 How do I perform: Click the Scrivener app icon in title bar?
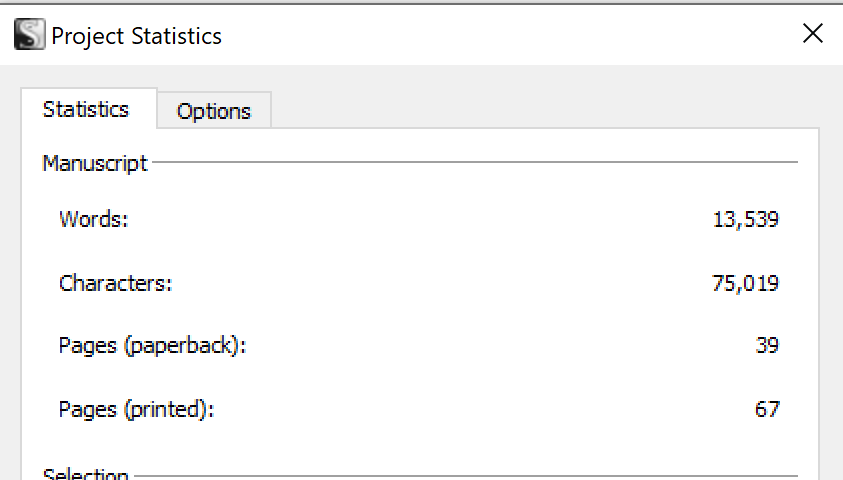pyautogui.click(x=30, y=34)
